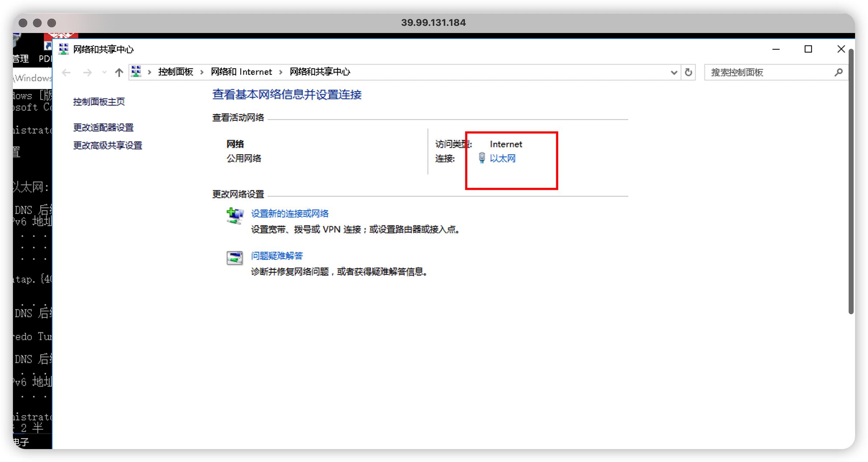This screenshot has width=868, height=462.
Task: Click the breadcrumb separator after 网络和 Internet
Action: [x=280, y=72]
